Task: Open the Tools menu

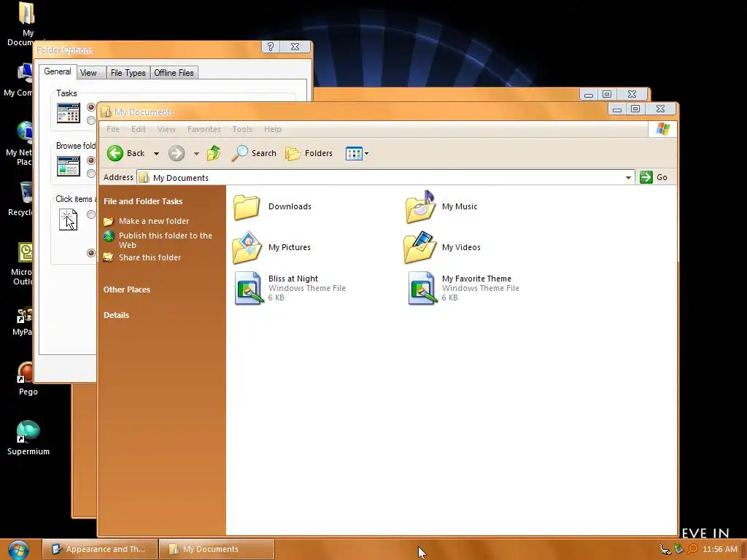Action: [242, 129]
